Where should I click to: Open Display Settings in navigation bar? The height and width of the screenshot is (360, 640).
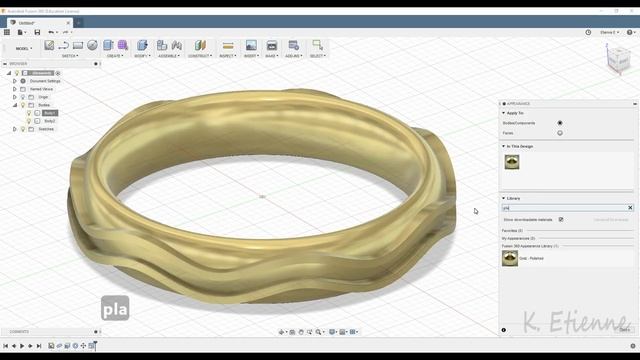332,332
